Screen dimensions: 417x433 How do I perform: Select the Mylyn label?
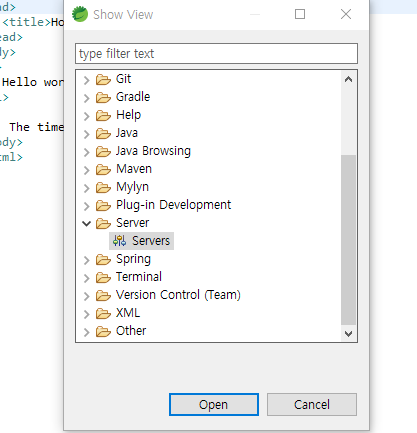click(132, 187)
